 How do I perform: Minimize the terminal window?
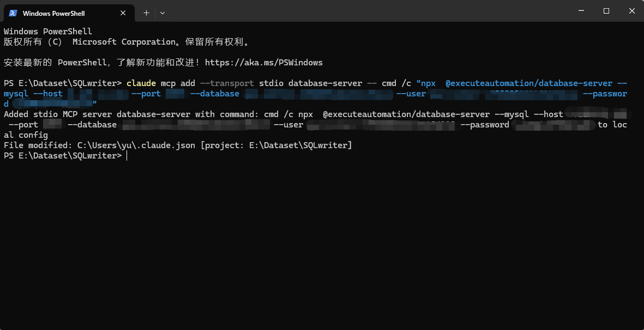[581, 11]
